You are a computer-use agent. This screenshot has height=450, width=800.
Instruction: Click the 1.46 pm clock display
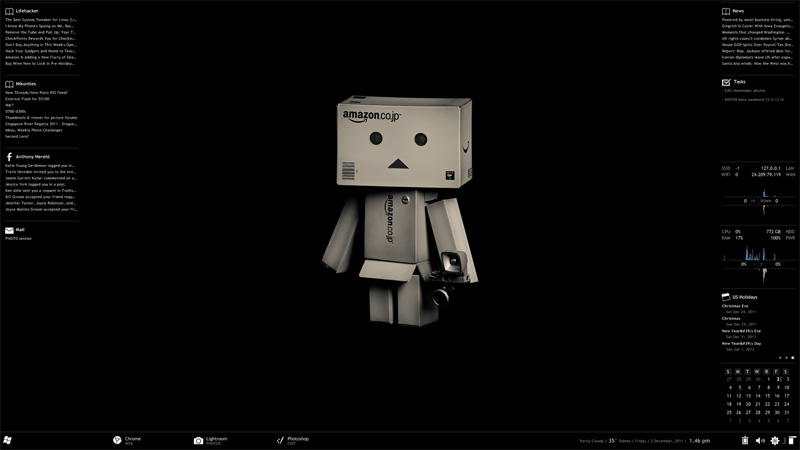[699, 440]
